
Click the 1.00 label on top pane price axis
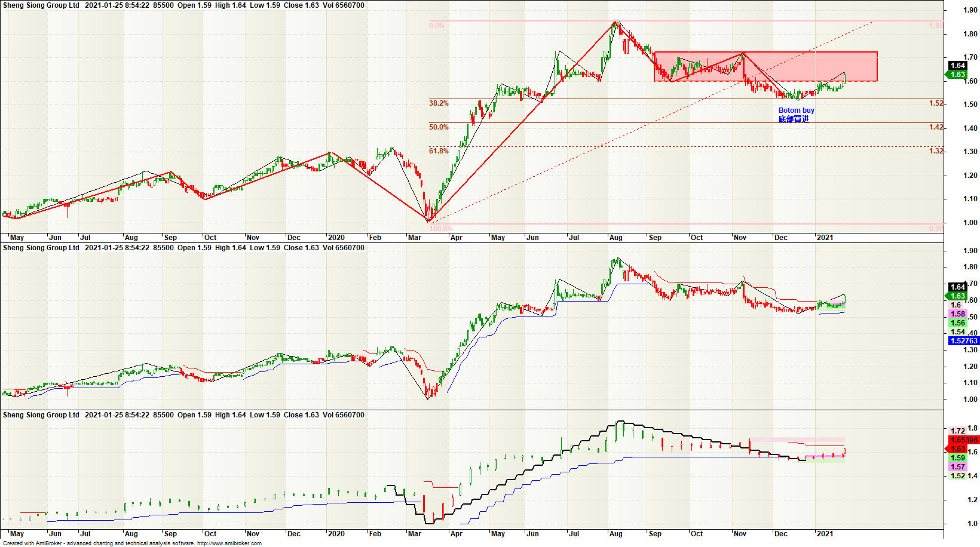click(x=970, y=223)
